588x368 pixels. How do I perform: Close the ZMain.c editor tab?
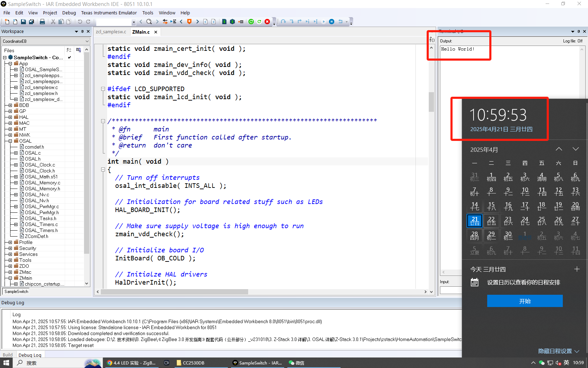156,32
